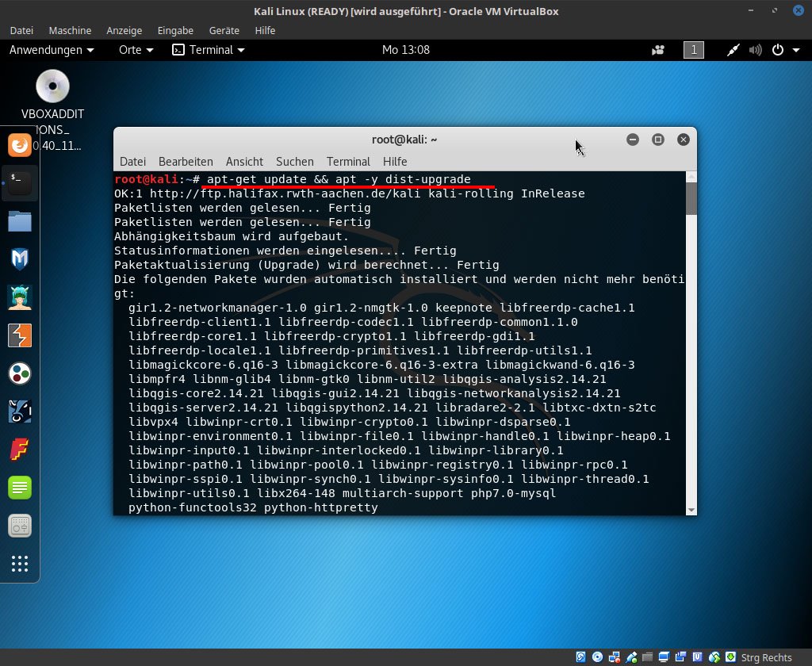Launch Faraday IDE from the dock
The height and width of the screenshot is (666, 812).
[20, 450]
